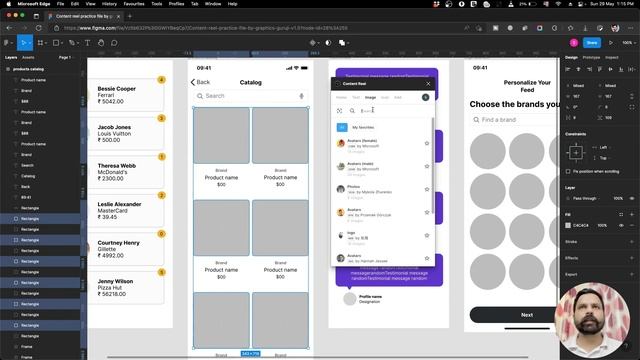Click the Mask contrast icon in toolbar
This screenshot has height=360, width=640.
tap(328, 43)
